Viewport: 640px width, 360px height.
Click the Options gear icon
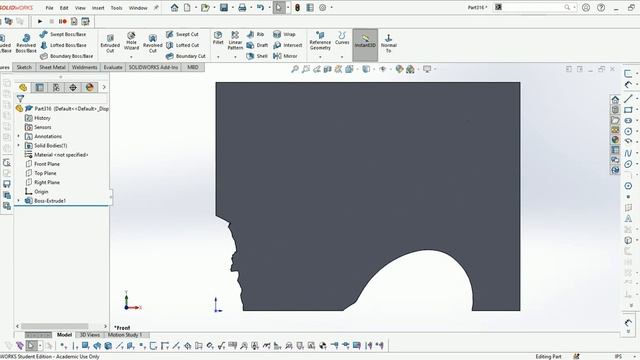click(x=322, y=7)
